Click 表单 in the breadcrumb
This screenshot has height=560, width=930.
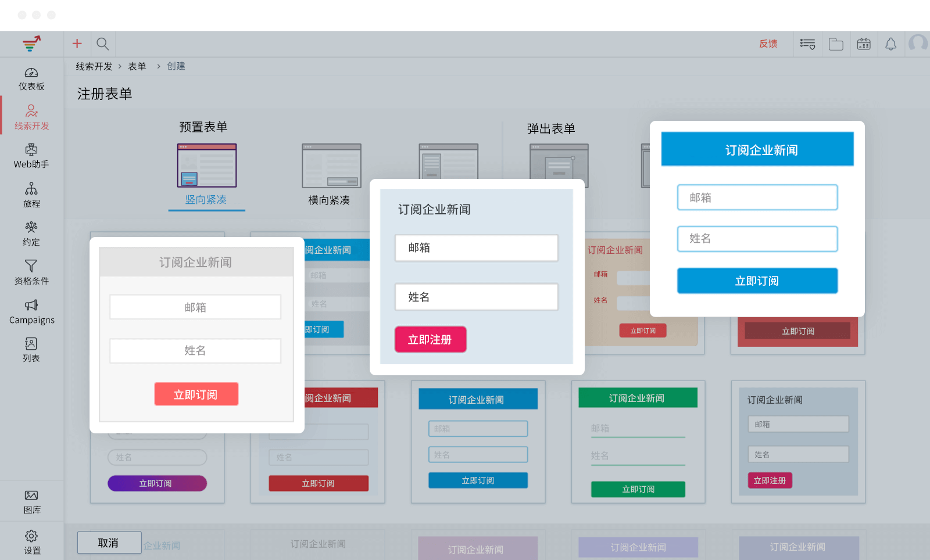(x=137, y=66)
